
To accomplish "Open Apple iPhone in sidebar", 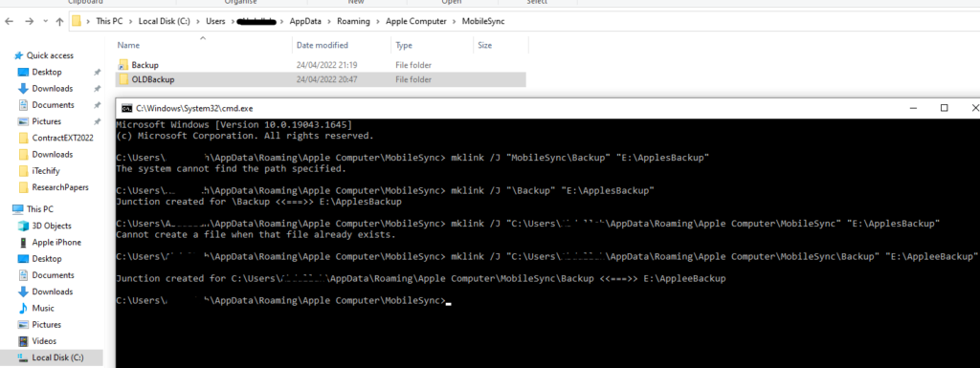I will pyautogui.click(x=56, y=242).
